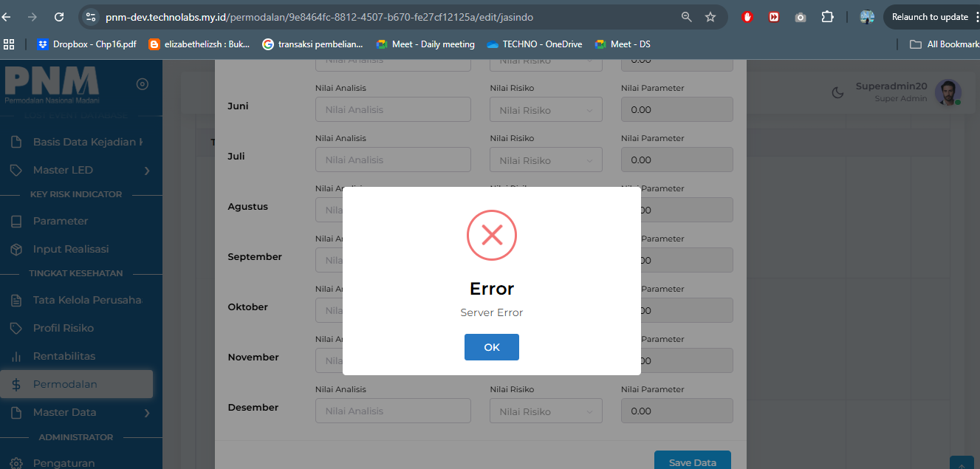Image resolution: width=980 pixels, height=469 pixels.
Task: Open the Extensions puzzle icon
Action: pos(827,17)
